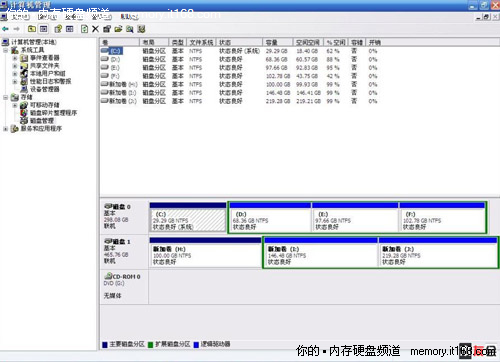Sort by the 文件系统 column header
This screenshot has width=500, height=362.
click(x=201, y=42)
